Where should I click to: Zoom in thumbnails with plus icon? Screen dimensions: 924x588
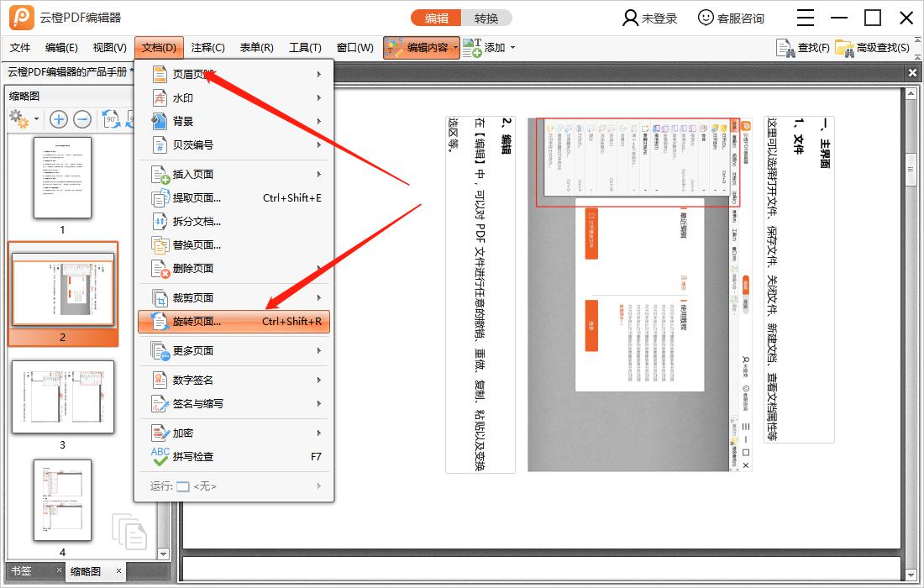tap(58, 119)
